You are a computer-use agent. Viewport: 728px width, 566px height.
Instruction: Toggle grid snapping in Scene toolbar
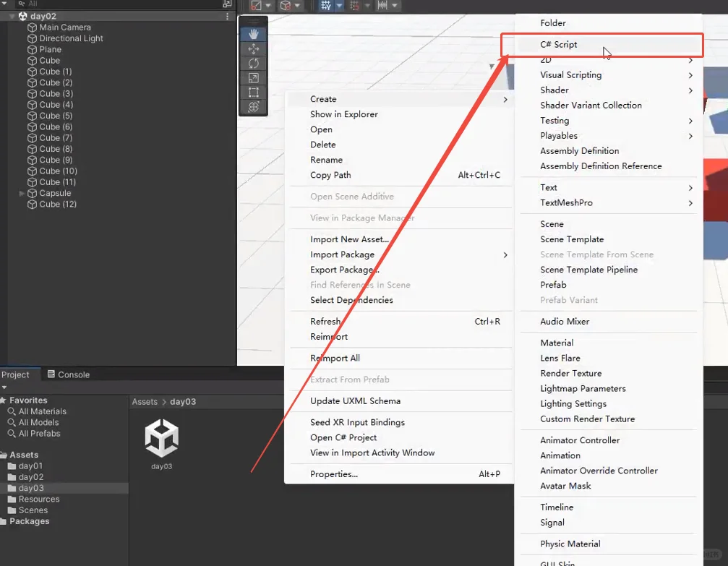(354, 6)
